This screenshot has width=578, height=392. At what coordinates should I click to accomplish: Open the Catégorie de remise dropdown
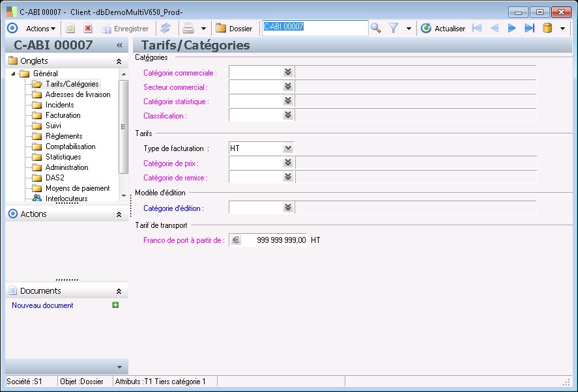coord(288,177)
